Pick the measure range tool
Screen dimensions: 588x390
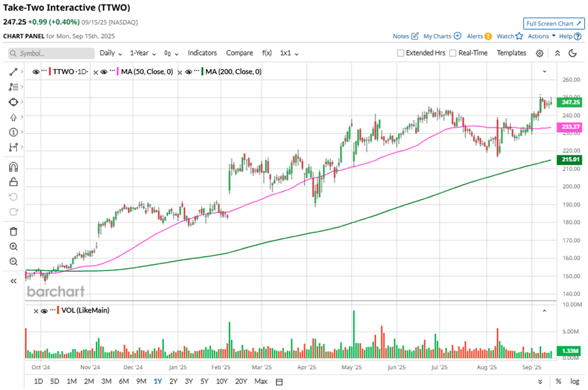pos(13,147)
